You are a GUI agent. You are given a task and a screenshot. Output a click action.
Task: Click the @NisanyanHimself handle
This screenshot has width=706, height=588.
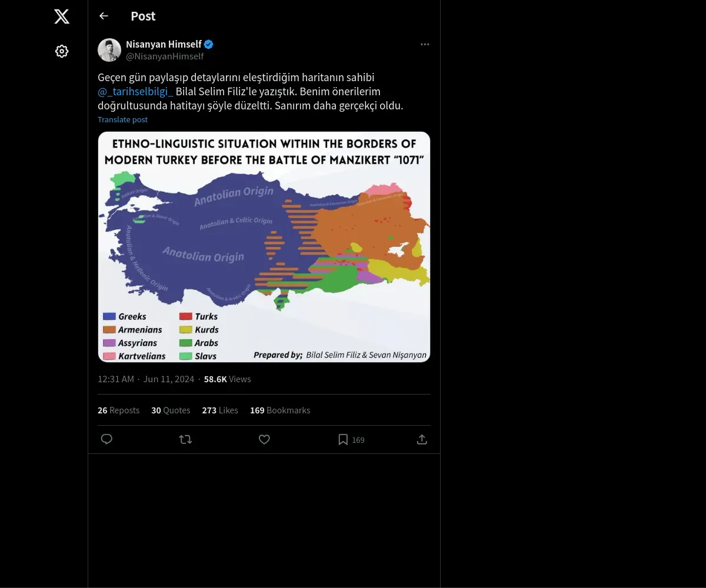click(x=165, y=56)
